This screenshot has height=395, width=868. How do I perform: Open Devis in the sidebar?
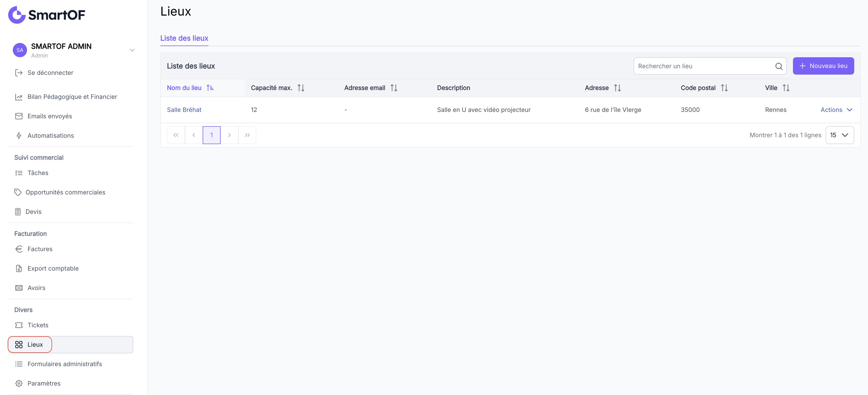33,212
